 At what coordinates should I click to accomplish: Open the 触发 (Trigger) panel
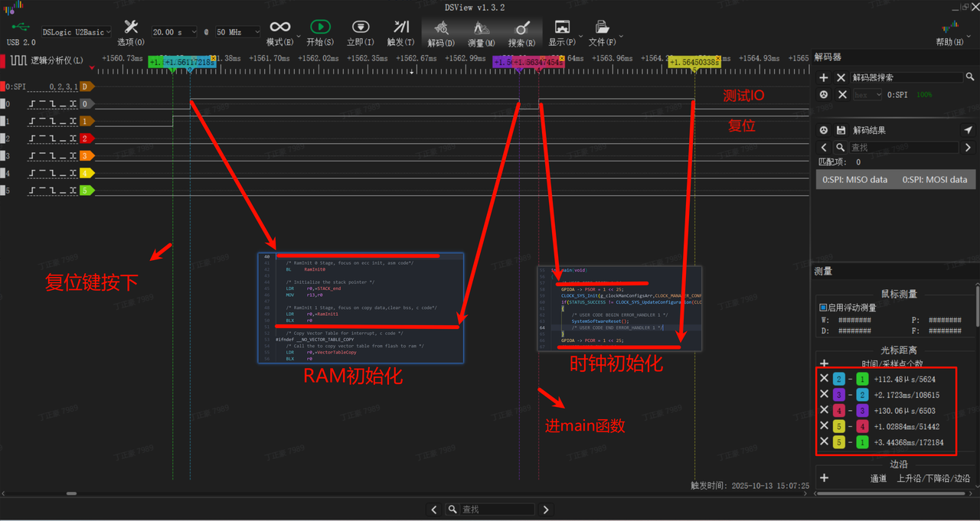[400, 29]
